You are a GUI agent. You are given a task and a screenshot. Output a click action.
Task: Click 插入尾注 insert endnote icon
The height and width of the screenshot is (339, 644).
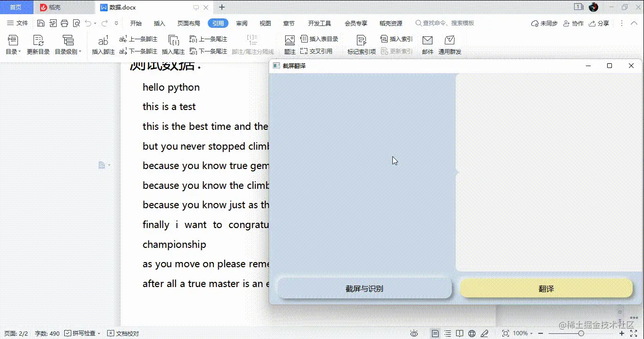coord(173,45)
